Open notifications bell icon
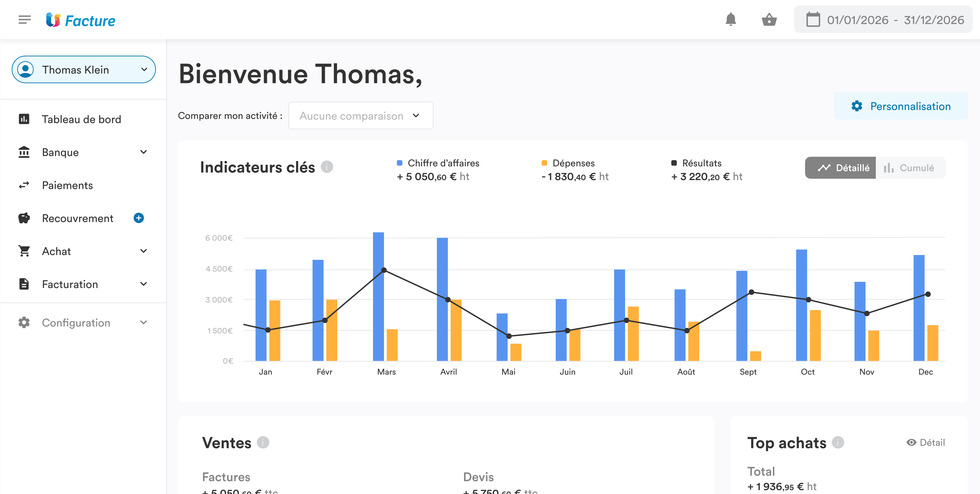 click(730, 19)
